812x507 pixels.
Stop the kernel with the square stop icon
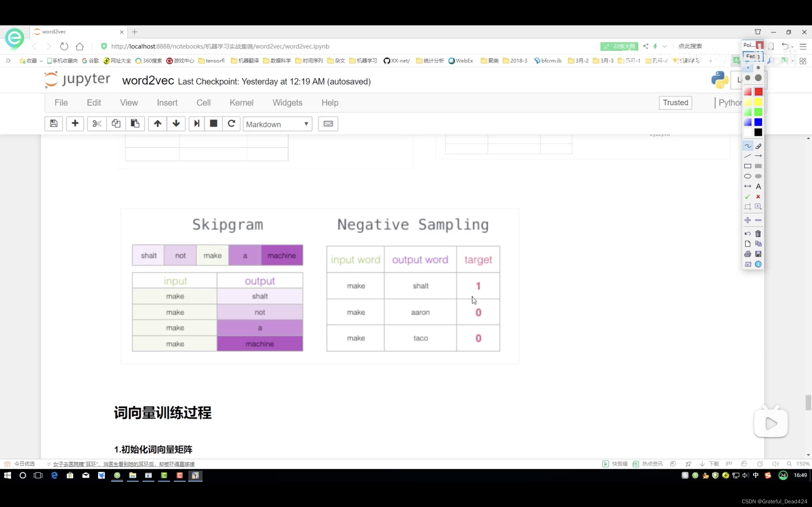coord(213,123)
